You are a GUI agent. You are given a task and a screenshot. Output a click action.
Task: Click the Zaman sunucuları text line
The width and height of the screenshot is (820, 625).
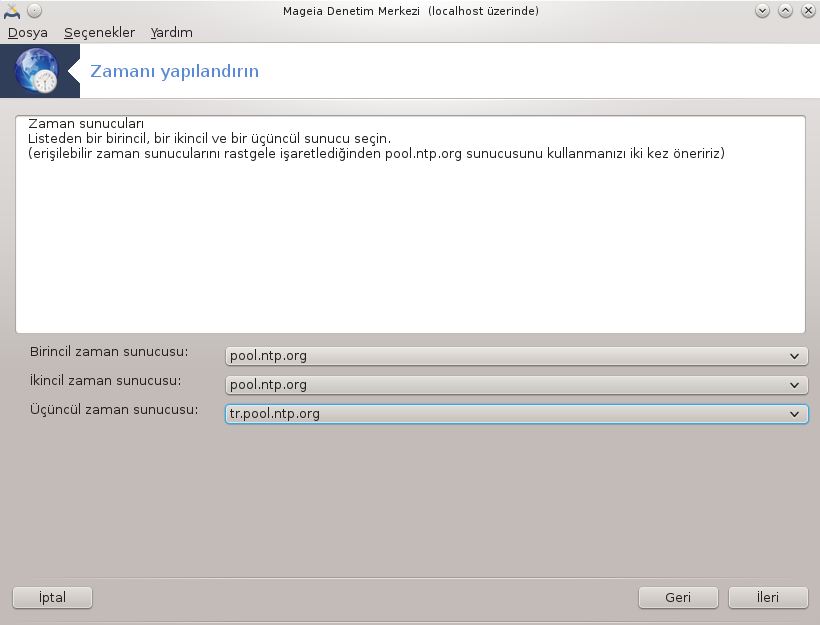(x=86, y=123)
